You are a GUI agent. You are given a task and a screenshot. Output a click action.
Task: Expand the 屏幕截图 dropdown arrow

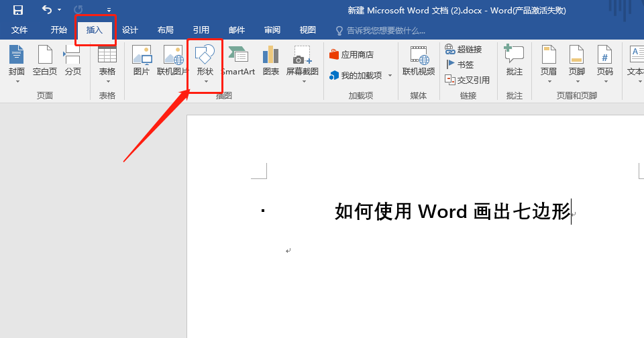point(303,81)
